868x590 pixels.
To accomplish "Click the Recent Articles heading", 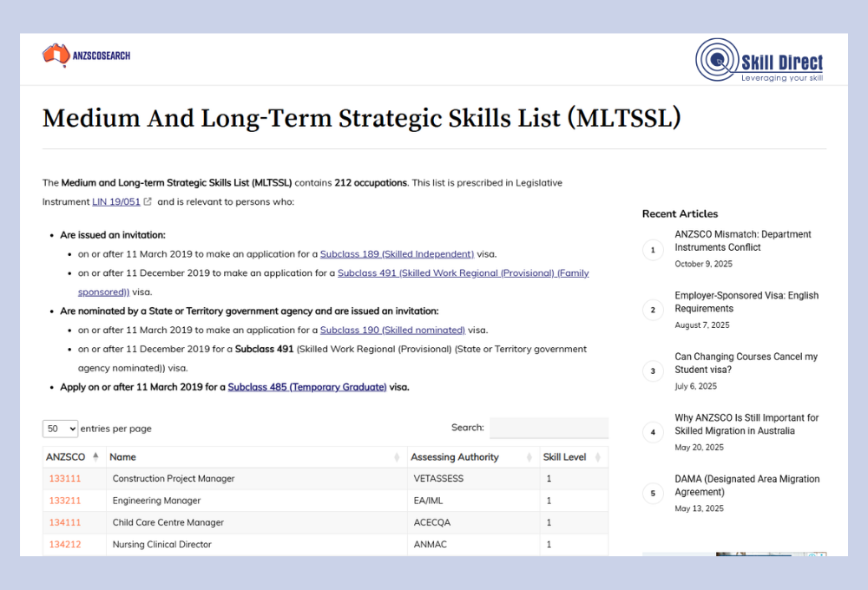I will pyautogui.click(x=680, y=213).
